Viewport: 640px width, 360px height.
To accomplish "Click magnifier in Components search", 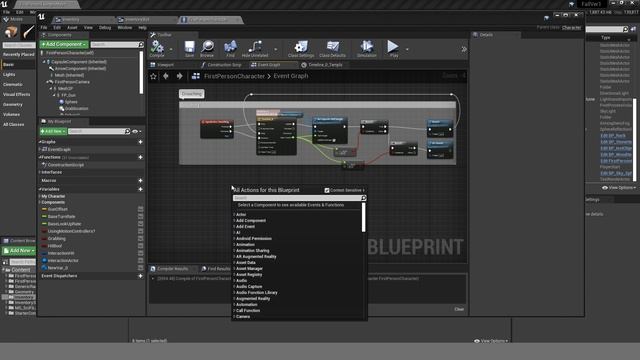I will coord(141,44).
